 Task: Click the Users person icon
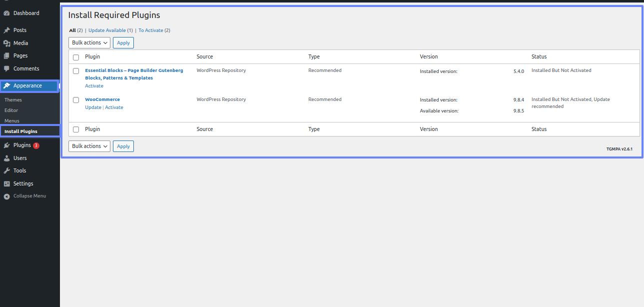pyautogui.click(x=7, y=158)
